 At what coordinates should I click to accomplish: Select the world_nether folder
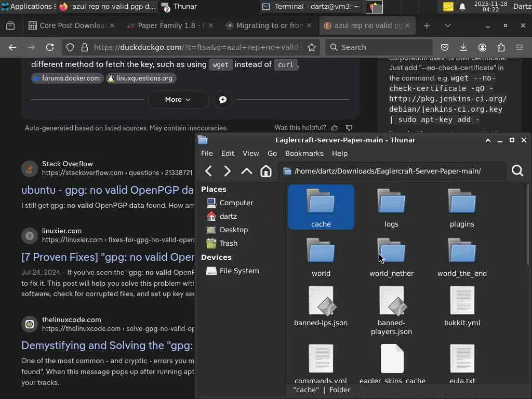click(391, 257)
